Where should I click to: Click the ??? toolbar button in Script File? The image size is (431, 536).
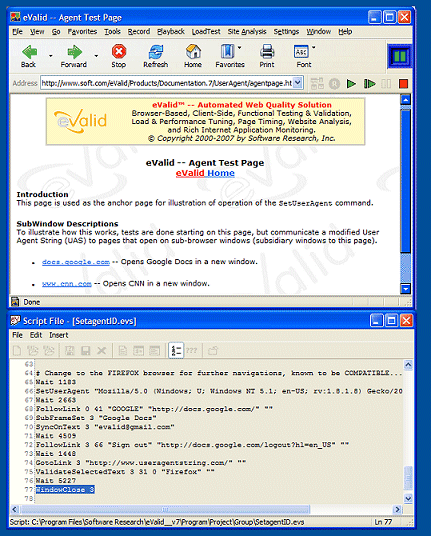pos(191,350)
